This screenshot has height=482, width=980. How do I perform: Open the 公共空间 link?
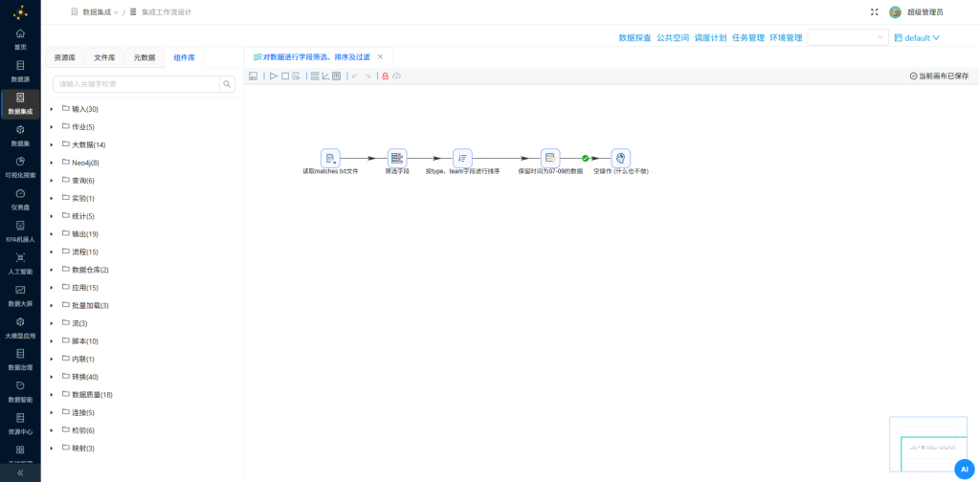tap(673, 37)
